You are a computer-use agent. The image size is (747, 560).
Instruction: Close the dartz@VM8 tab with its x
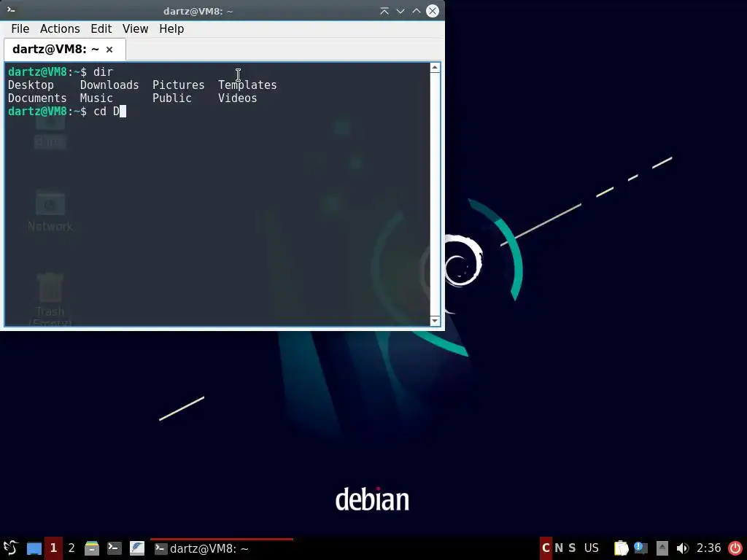[x=109, y=50]
